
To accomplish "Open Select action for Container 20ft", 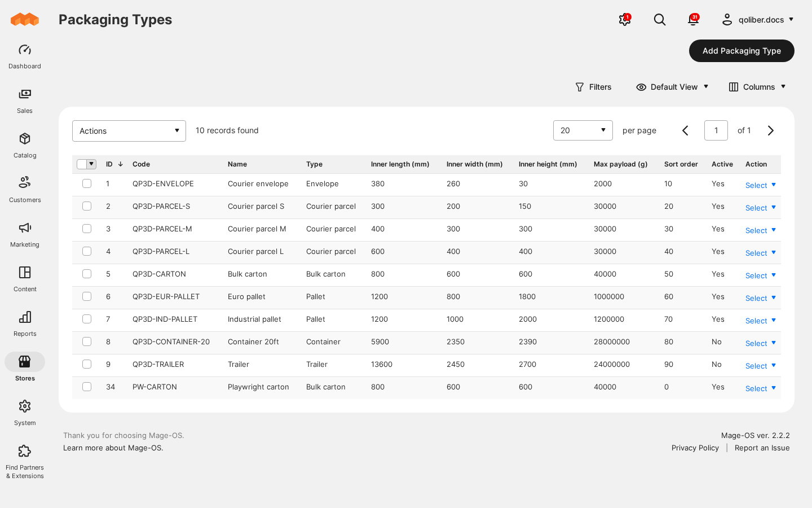I will click(761, 343).
